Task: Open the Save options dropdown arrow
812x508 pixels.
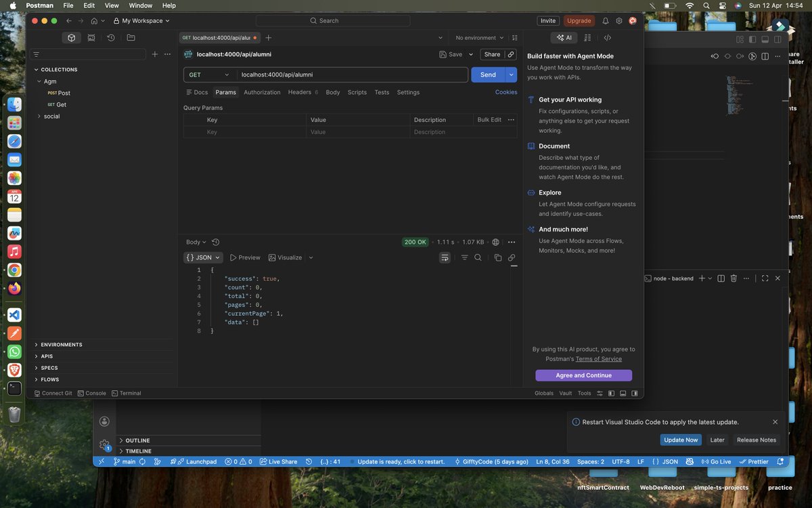Action: (471, 54)
